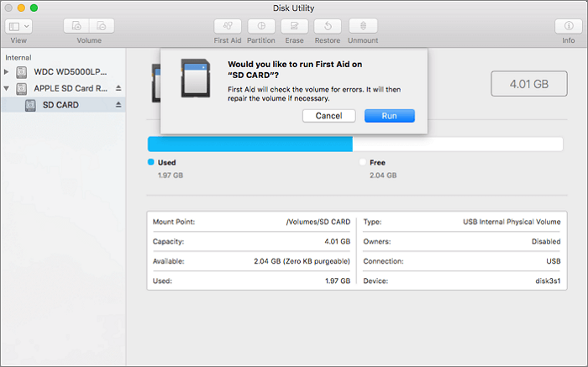Viewport: 588px width, 367px height.
Task: Click the First Aid toolbar icon
Action: 228,26
